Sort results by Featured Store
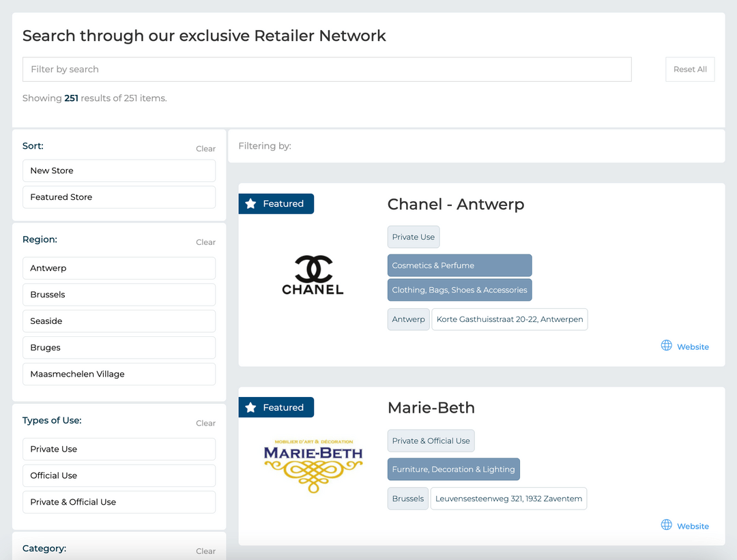 (119, 197)
